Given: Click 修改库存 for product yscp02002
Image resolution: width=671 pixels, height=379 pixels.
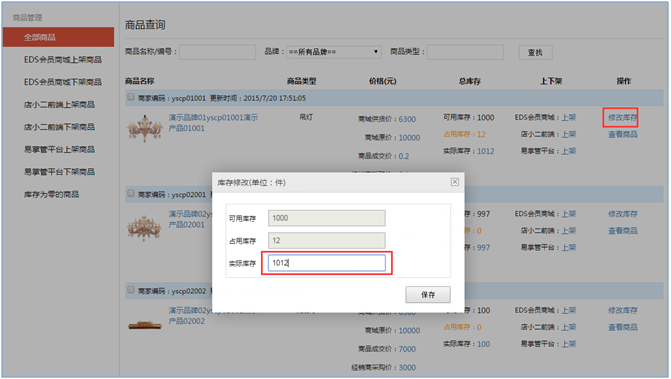Looking at the screenshot, I should [623, 310].
